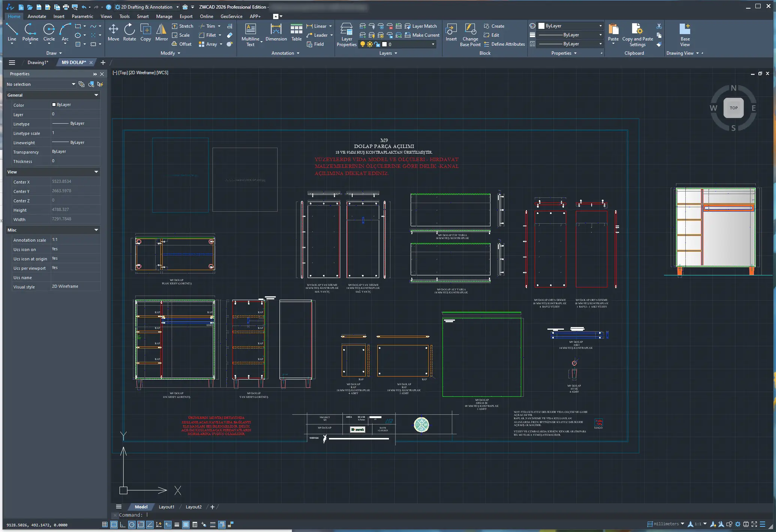Viewport: 776px width, 532px height.
Task: Toggle Ortho mode in status bar
Action: 123,525
